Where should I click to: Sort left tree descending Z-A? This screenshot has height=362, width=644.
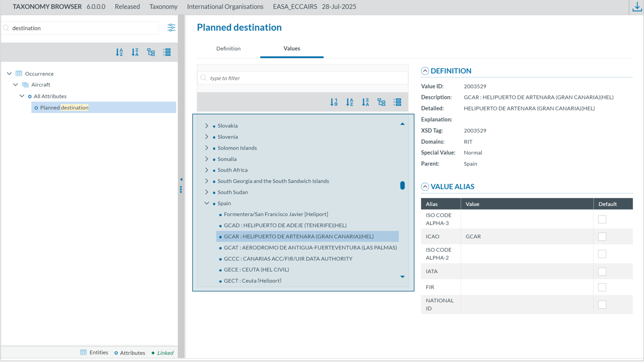[135, 52]
